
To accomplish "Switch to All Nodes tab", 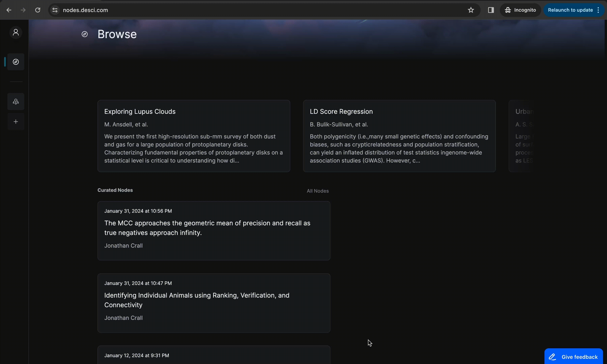I will point(317,191).
